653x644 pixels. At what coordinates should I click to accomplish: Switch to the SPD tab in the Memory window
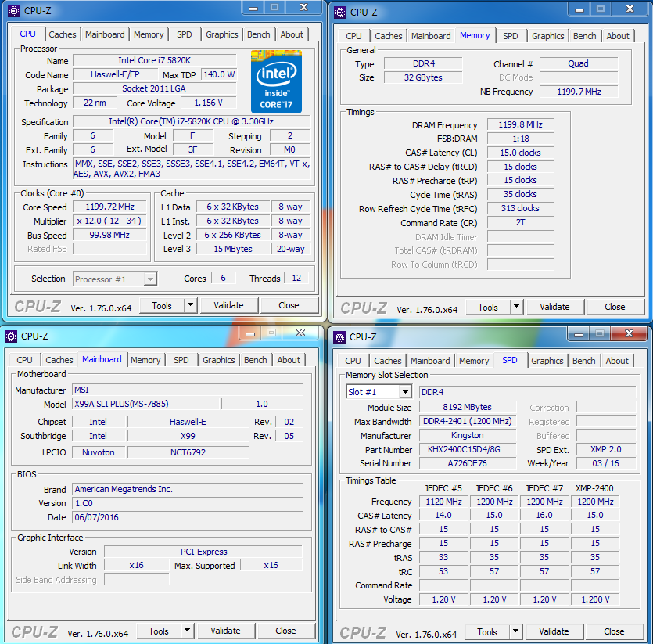click(x=510, y=36)
